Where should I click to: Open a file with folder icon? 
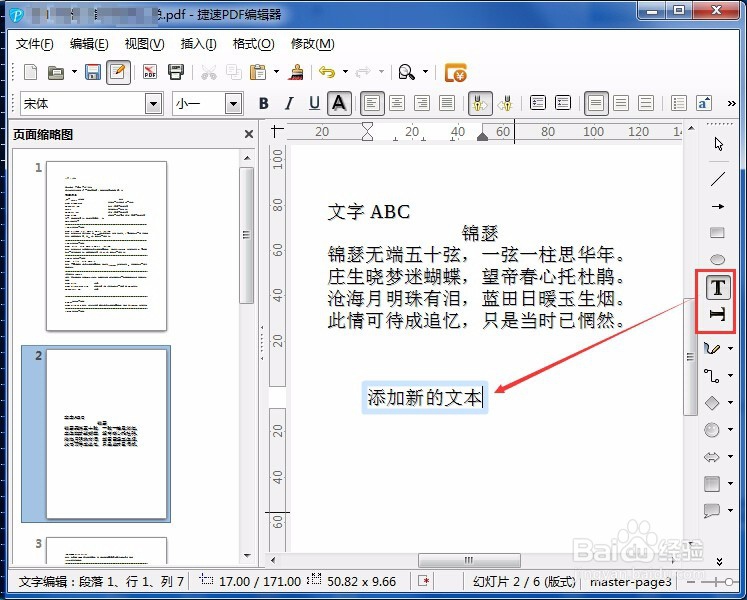[x=56, y=72]
